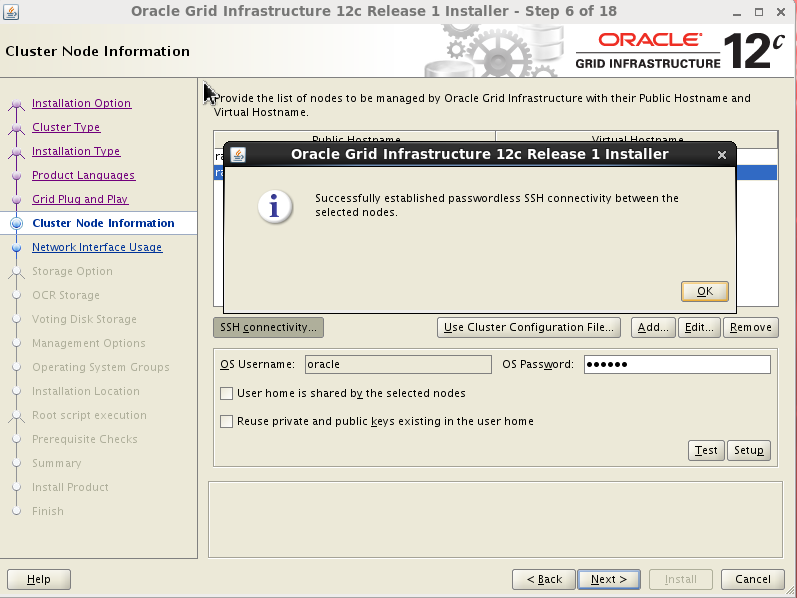
Task: Click the Finish step label
Action: (x=48, y=511)
